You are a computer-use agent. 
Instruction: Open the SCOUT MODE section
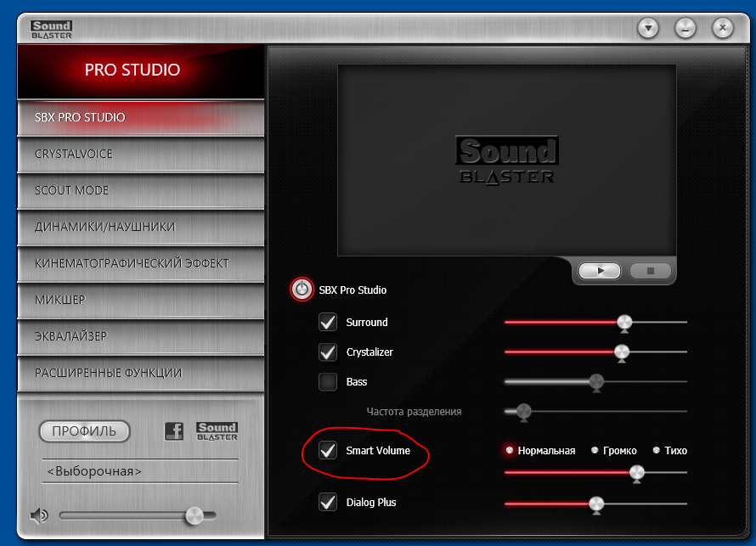click(x=141, y=191)
